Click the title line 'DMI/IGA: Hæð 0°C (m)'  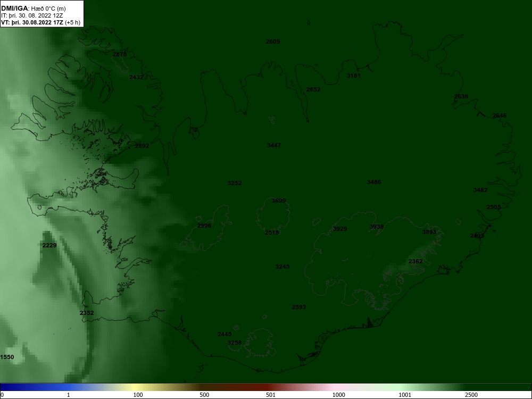click(33, 9)
